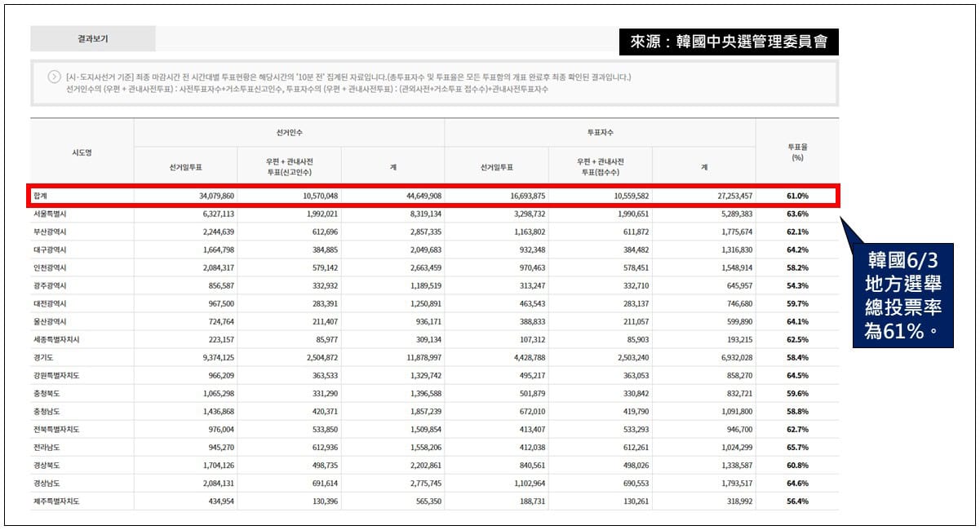Click the Daegu cell 1,664,798
The height and width of the screenshot is (530, 980).
coord(218,250)
